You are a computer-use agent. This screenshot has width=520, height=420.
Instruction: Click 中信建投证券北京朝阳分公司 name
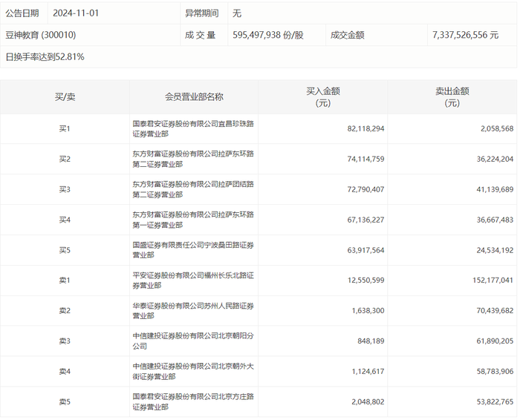pyautogui.click(x=193, y=341)
